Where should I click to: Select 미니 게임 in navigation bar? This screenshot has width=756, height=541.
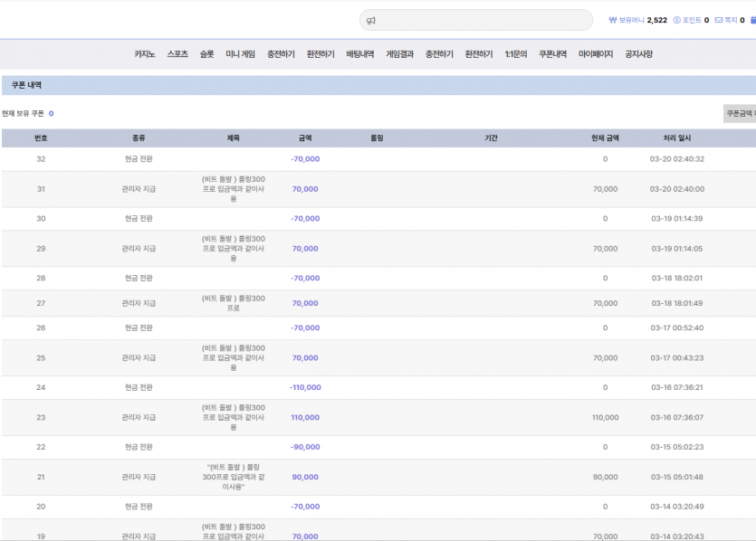click(240, 54)
